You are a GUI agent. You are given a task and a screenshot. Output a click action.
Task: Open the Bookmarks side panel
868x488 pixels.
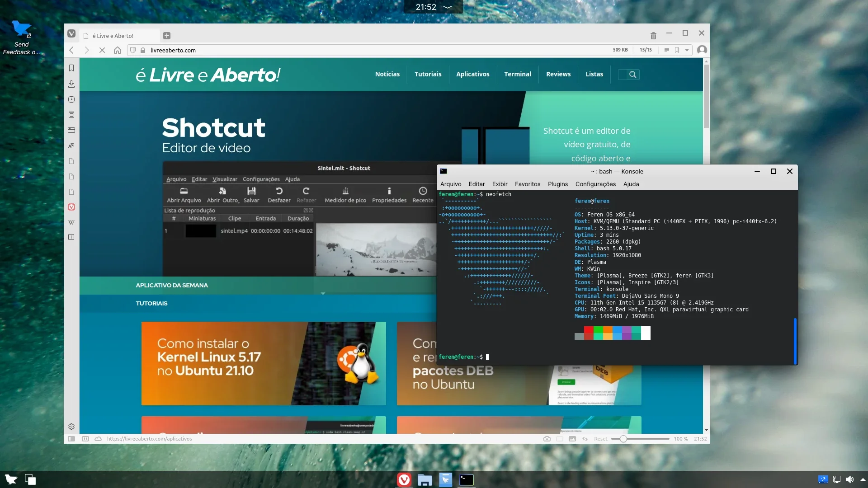71,68
